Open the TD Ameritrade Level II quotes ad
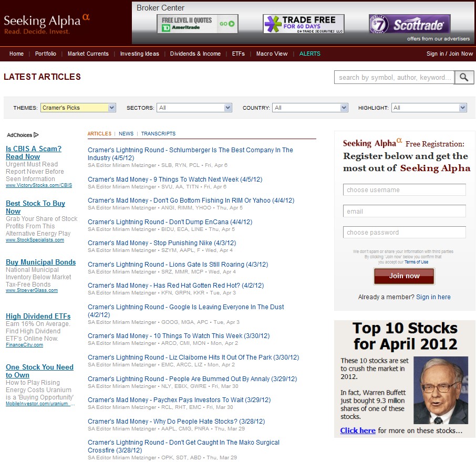Image resolution: width=476 pixels, height=463 pixels. tap(198, 24)
